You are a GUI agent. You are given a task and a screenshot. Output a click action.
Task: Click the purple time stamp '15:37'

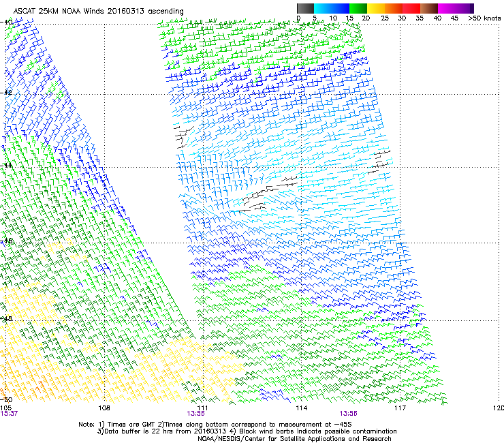tap(9, 414)
